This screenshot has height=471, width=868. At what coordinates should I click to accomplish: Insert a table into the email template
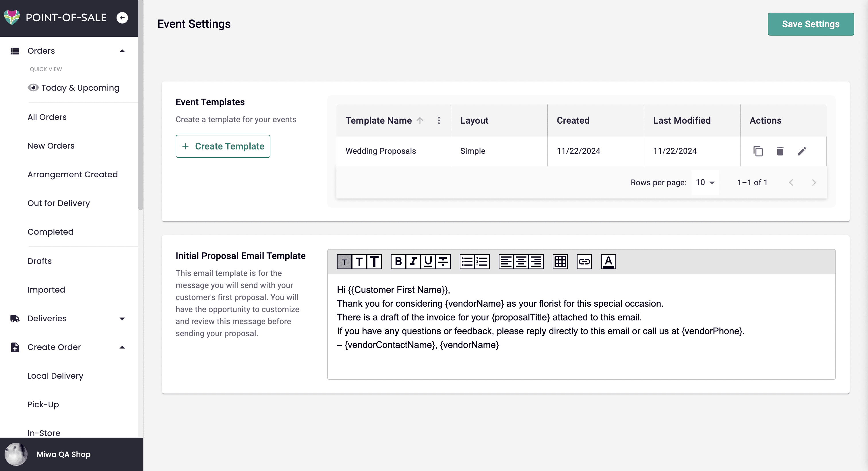560,262
